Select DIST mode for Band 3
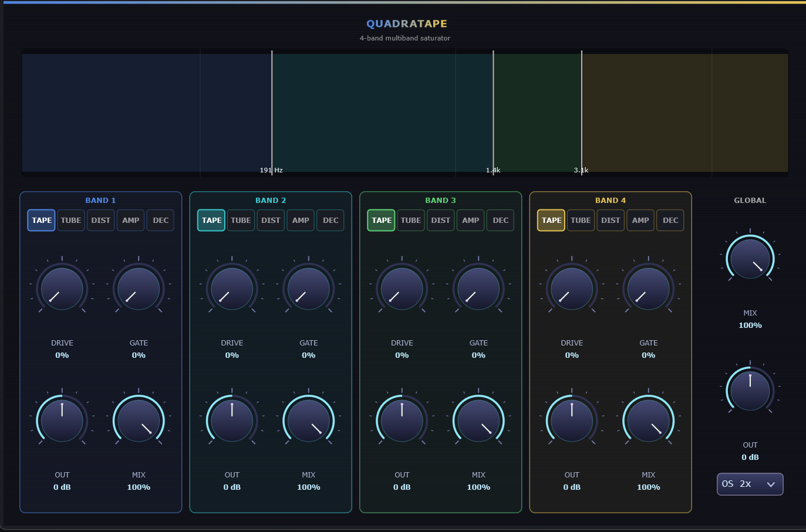 point(441,221)
